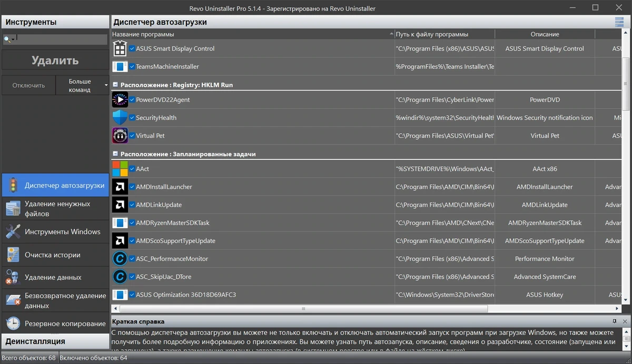This screenshot has height=364, width=632.
Task: Click the SecurityHealth shield icon
Action: coord(120,118)
